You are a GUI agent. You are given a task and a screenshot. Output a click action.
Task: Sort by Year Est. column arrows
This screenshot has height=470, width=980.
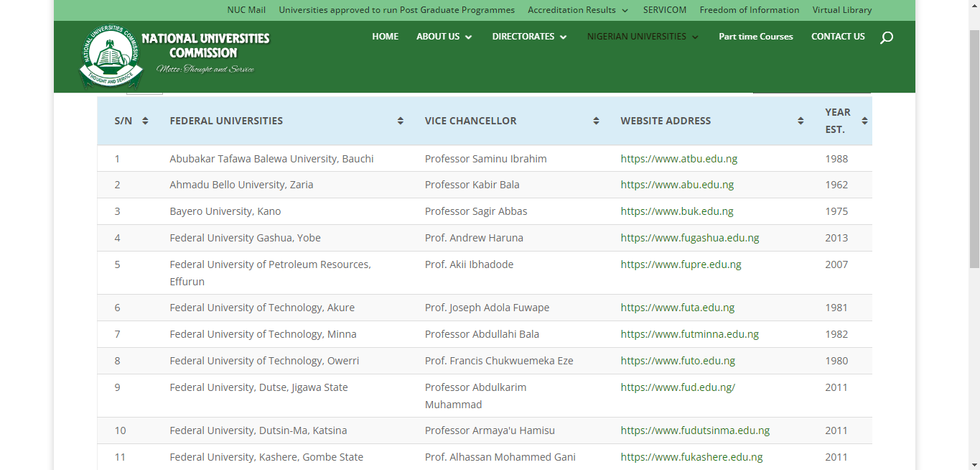(x=864, y=121)
